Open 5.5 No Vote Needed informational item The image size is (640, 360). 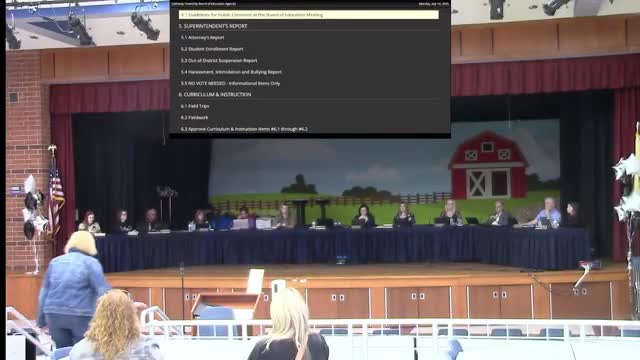pyautogui.click(x=230, y=83)
